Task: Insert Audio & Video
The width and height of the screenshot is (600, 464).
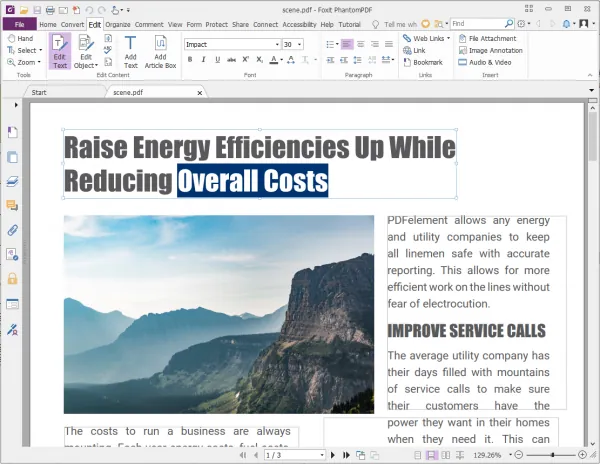Action: point(485,62)
